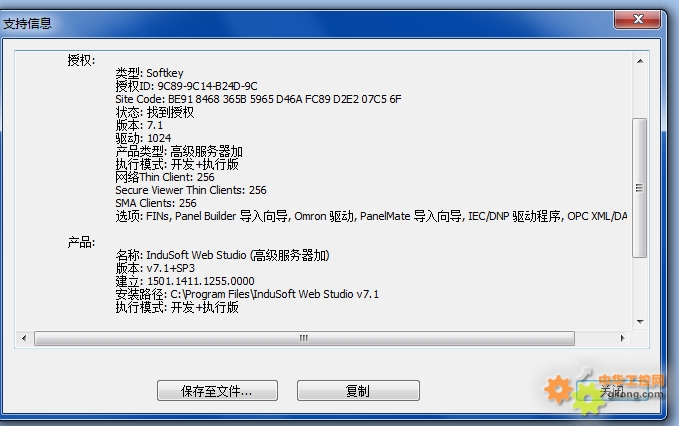This screenshot has width=679, height=426.
Task: Click the Secure Viewer Thin Clients line
Action: pyautogui.click(x=191, y=190)
